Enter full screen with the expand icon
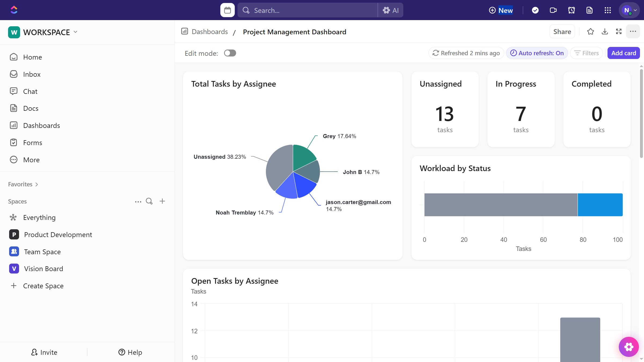 (x=619, y=31)
